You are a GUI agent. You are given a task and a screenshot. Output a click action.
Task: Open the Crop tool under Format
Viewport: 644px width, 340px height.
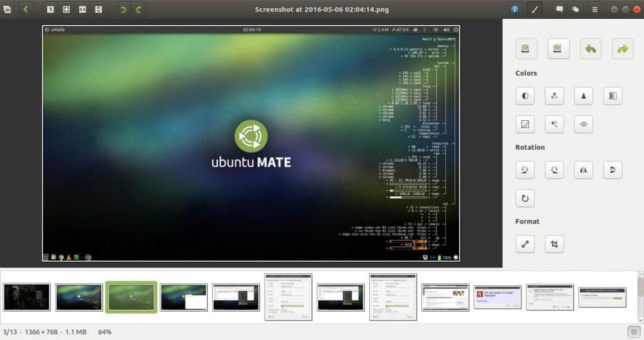(x=554, y=244)
